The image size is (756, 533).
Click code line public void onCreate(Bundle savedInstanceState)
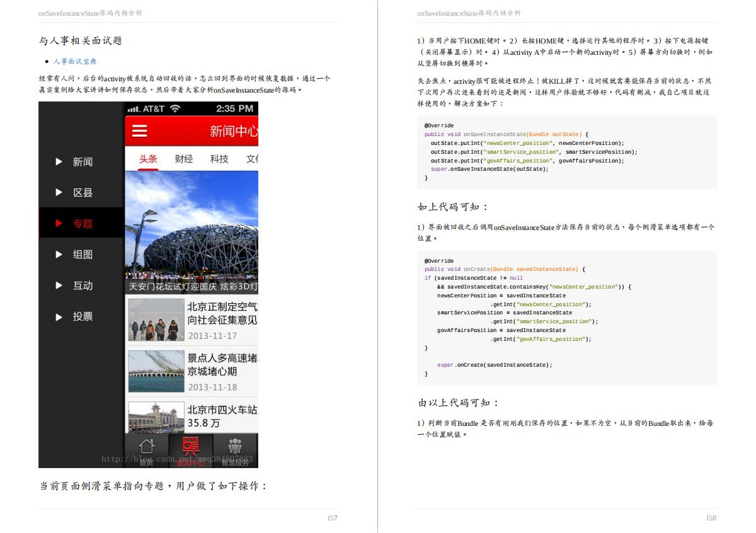[505, 269]
